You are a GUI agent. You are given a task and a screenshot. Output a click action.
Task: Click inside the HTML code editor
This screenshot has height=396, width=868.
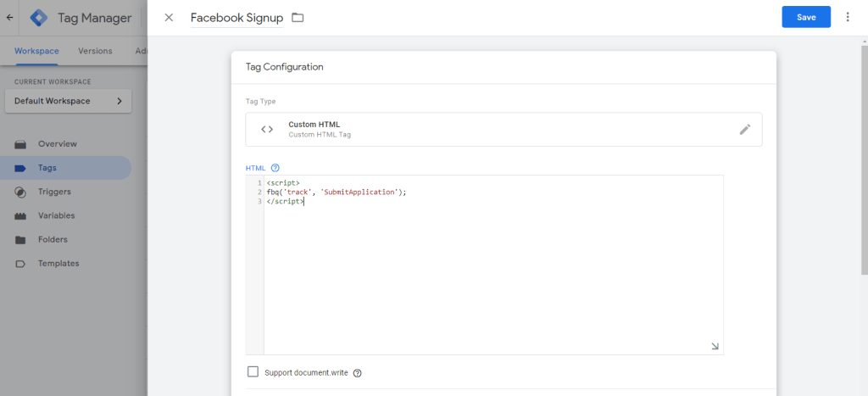click(492, 271)
